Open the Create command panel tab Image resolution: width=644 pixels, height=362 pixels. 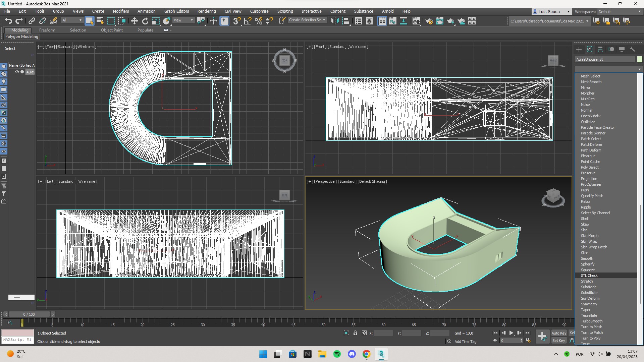pos(579,49)
